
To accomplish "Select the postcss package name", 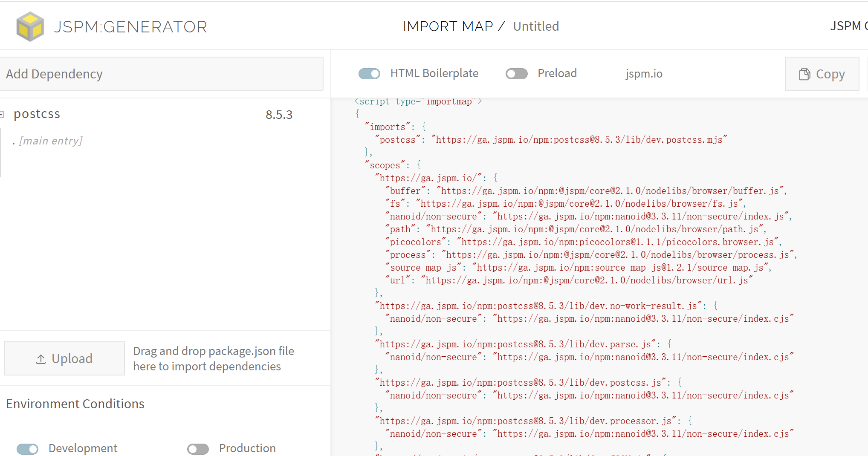I will pyautogui.click(x=37, y=114).
